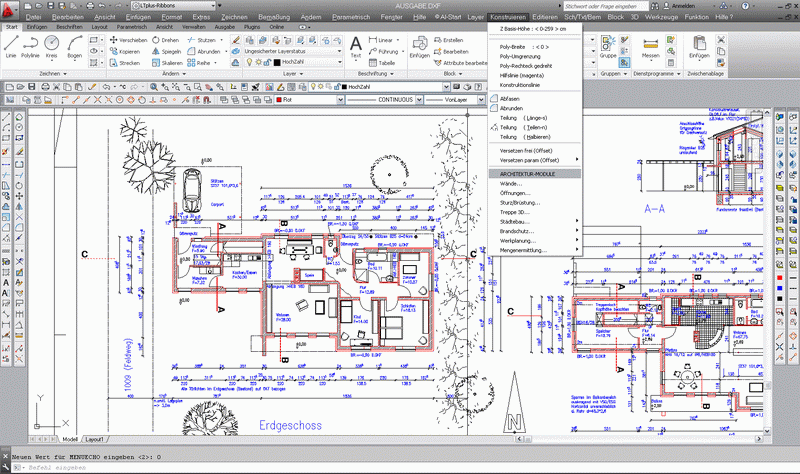Click the Stutzen trim tool
800x474 pixels.
202,40
